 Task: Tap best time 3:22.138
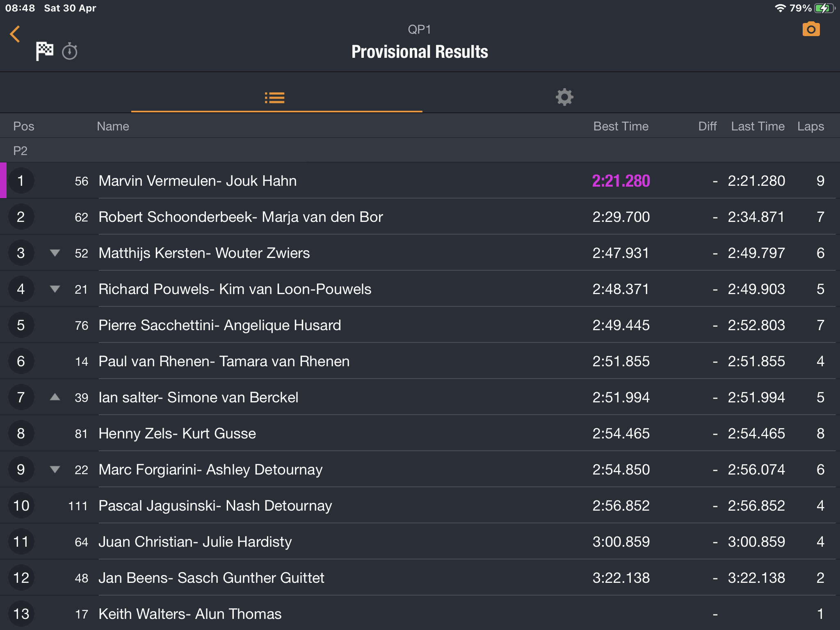pos(621,578)
